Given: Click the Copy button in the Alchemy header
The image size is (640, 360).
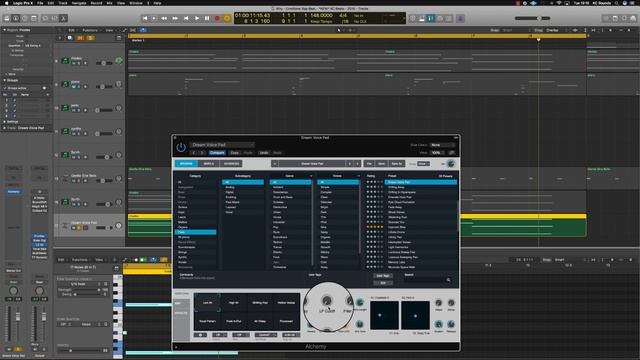Looking at the screenshot, I should coord(234,153).
